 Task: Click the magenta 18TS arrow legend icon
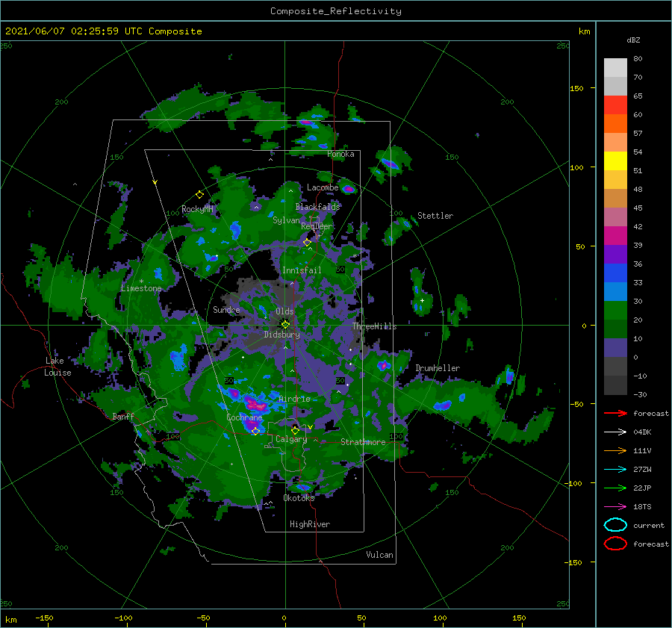click(x=615, y=507)
